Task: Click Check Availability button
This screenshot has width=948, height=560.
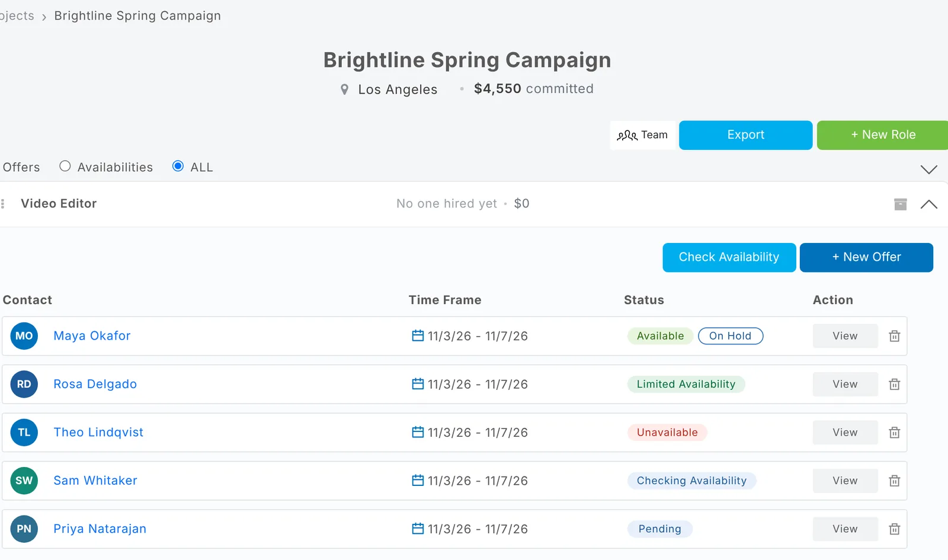Action: click(729, 257)
